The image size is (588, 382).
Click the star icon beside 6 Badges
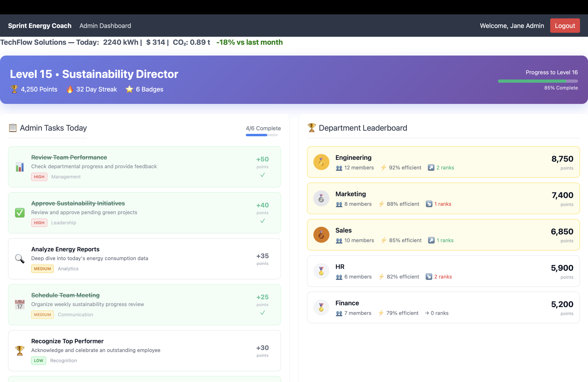[129, 89]
